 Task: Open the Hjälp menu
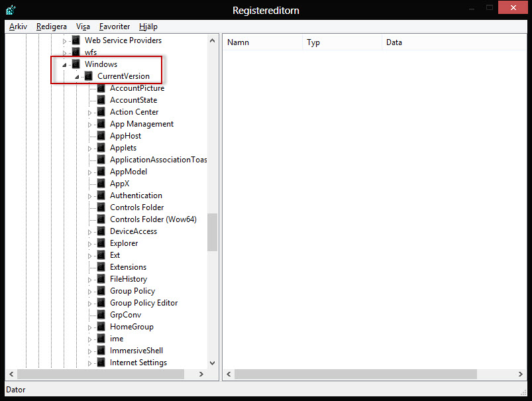pos(148,27)
